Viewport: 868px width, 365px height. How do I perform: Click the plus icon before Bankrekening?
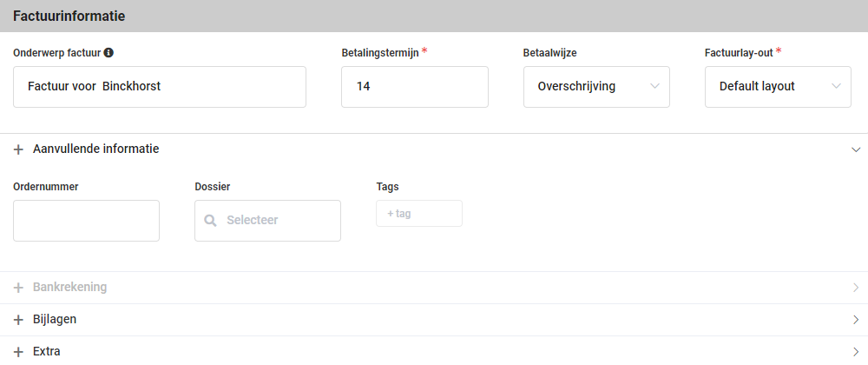point(19,288)
